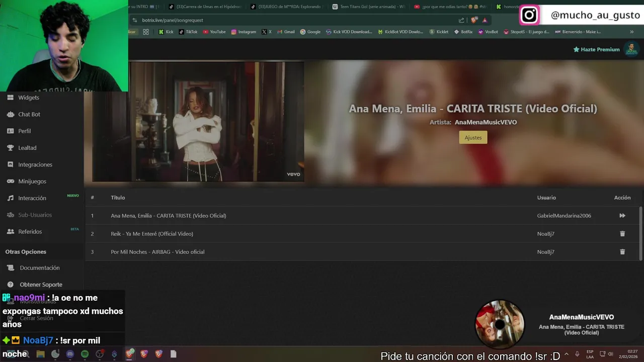Open the Chat Bot sidebar section
The image size is (644, 362).
pyautogui.click(x=29, y=114)
